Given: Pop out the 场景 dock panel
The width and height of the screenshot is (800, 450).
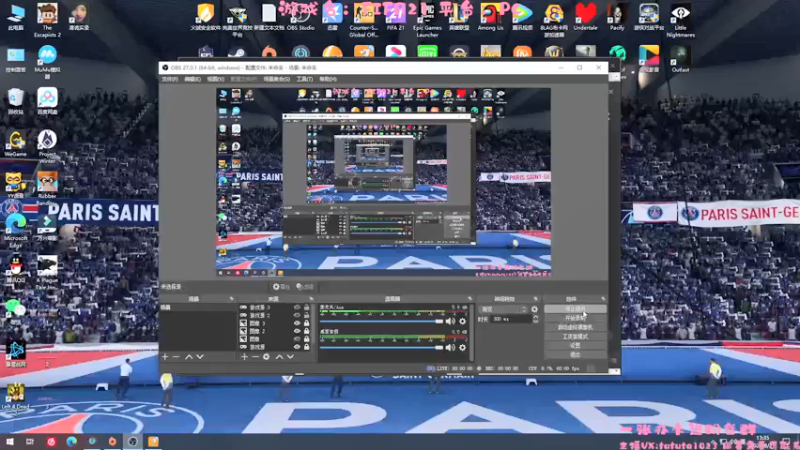Looking at the screenshot, I should pos(231,299).
